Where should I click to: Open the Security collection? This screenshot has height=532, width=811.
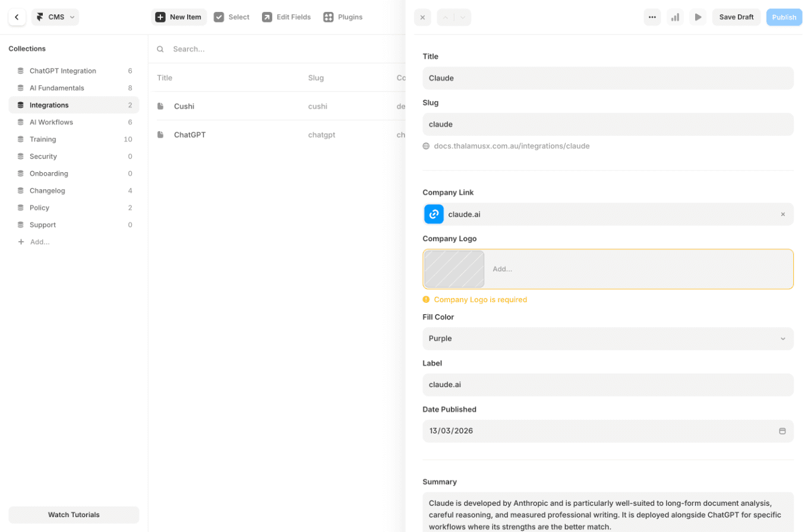(x=74, y=157)
